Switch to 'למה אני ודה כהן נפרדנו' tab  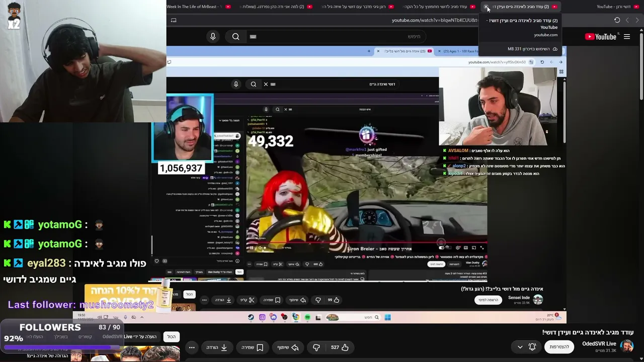275,7
